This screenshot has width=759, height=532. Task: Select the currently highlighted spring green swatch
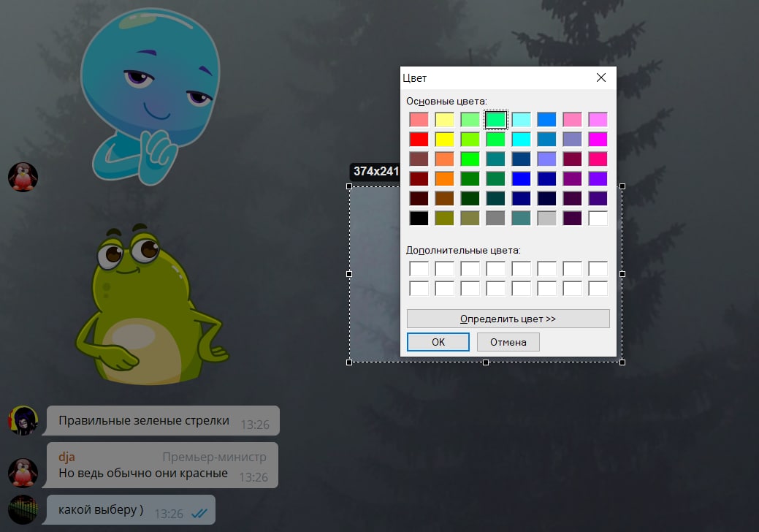coord(496,120)
